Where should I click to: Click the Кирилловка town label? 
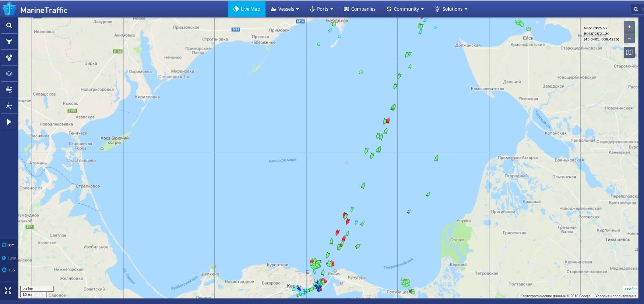(x=147, y=97)
